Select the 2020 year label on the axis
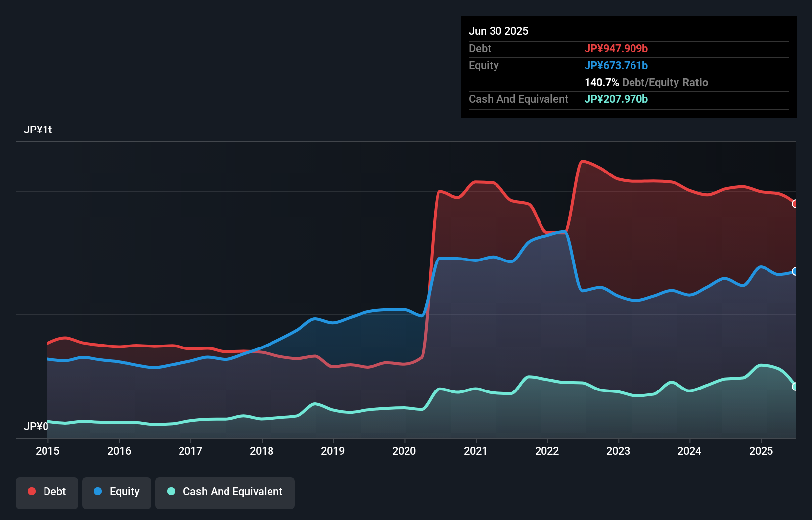The width and height of the screenshot is (812, 520). pos(405,451)
